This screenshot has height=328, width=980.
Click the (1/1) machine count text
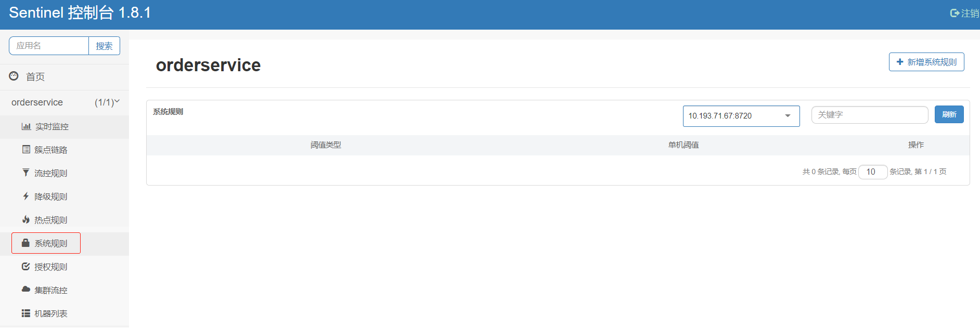point(104,102)
